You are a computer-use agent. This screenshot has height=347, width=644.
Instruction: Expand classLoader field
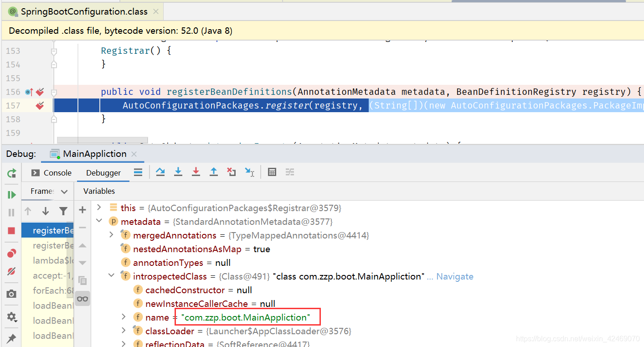coord(124,331)
